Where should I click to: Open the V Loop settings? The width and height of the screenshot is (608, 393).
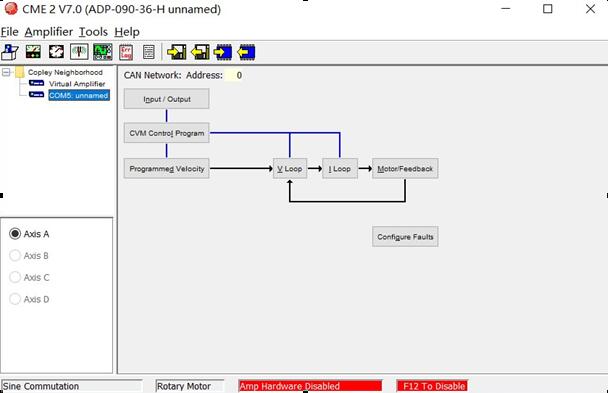click(290, 169)
